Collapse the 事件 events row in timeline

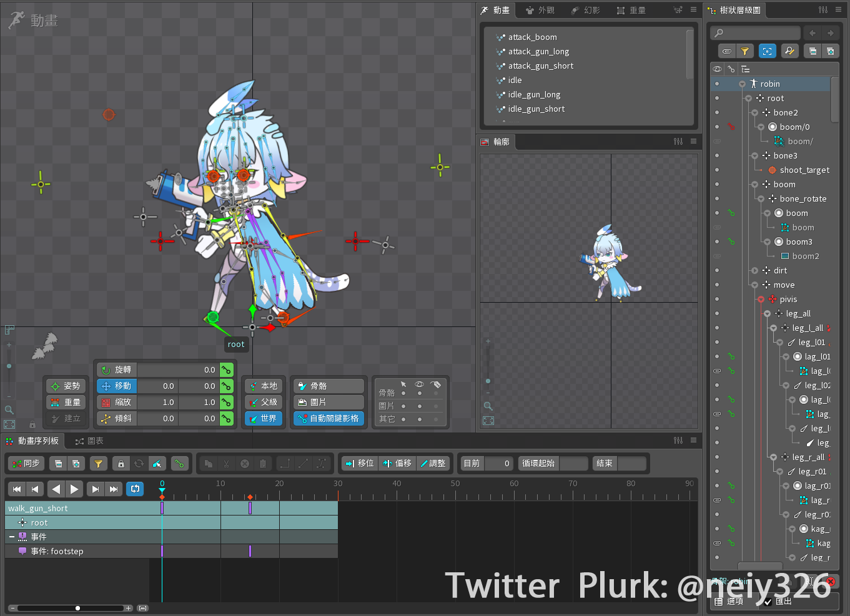(x=12, y=537)
